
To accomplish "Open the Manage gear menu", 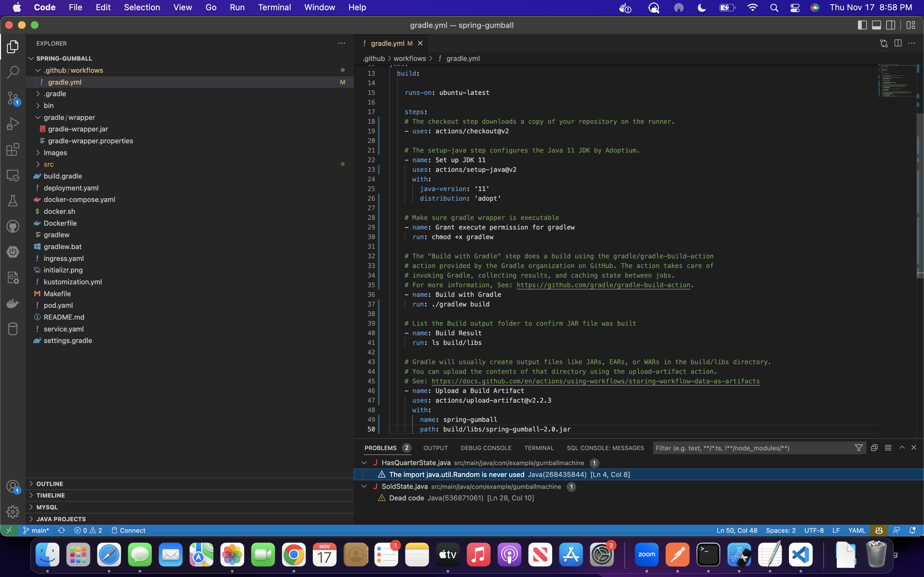I will click(x=13, y=511).
